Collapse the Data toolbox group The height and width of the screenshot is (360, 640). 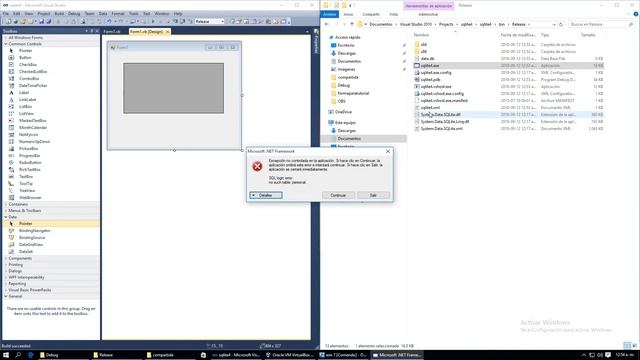tap(6, 217)
